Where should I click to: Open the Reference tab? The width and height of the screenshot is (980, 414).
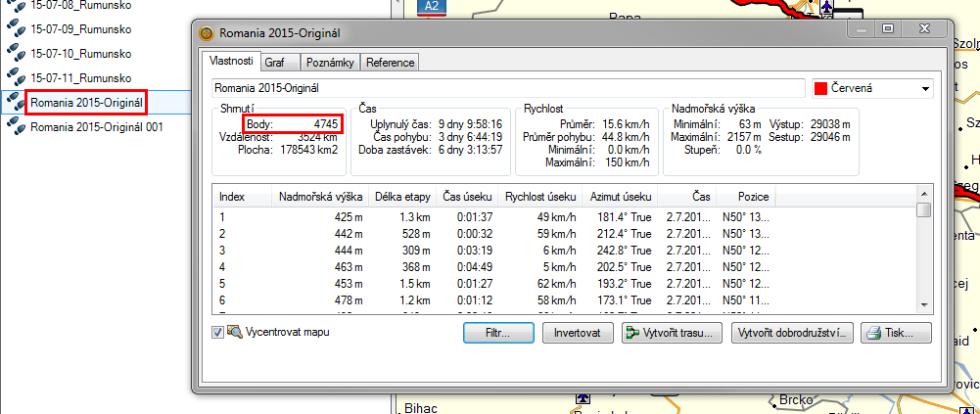point(391,63)
